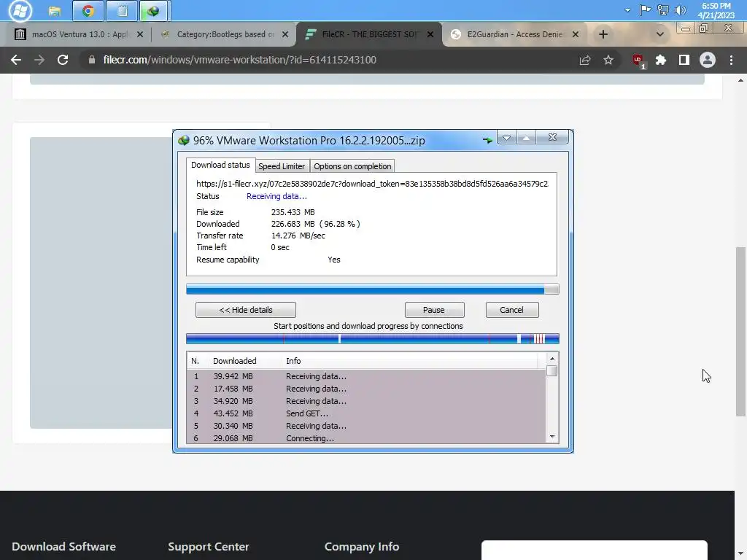
Task: Select connection row 39.942 MB
Action: tap(366, 376)
